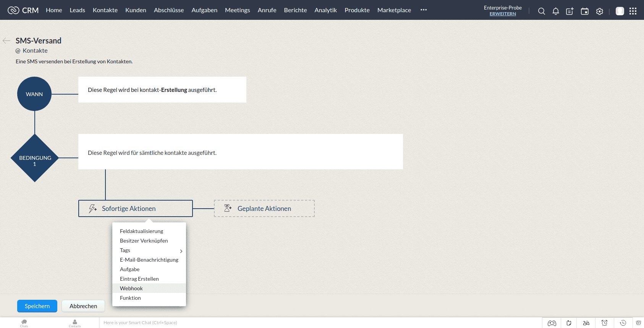Open the search icon in top bar
This screenshot has width=644, height=328.
[x=541, y=11]
